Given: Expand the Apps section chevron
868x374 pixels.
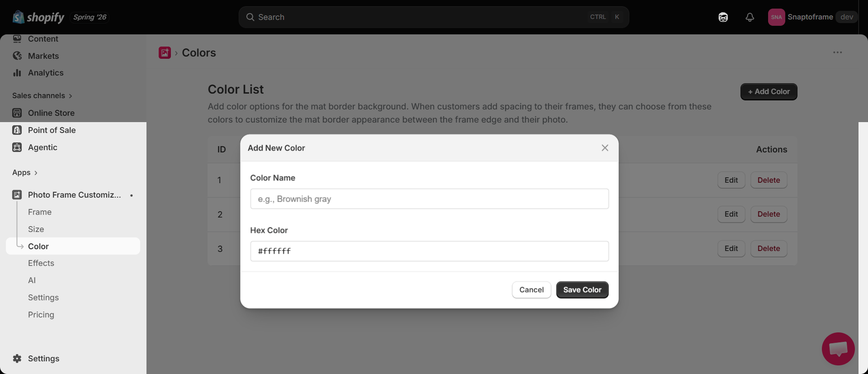Looking at the screenshot, I should [36, 173].
